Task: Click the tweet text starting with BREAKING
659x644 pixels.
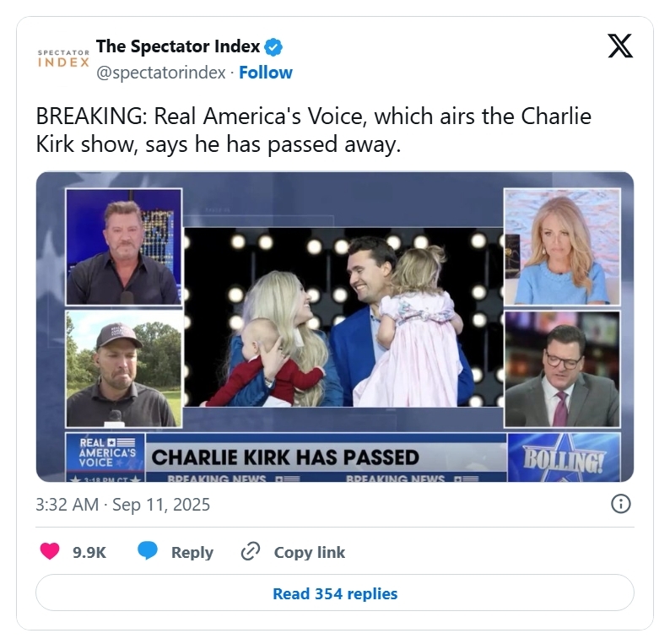Action: (314, 130)
